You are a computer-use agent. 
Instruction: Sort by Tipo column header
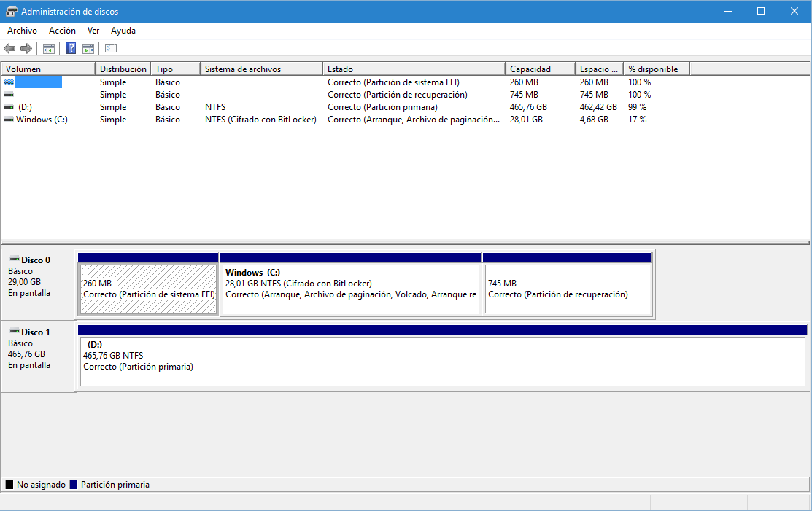[176, 69]
